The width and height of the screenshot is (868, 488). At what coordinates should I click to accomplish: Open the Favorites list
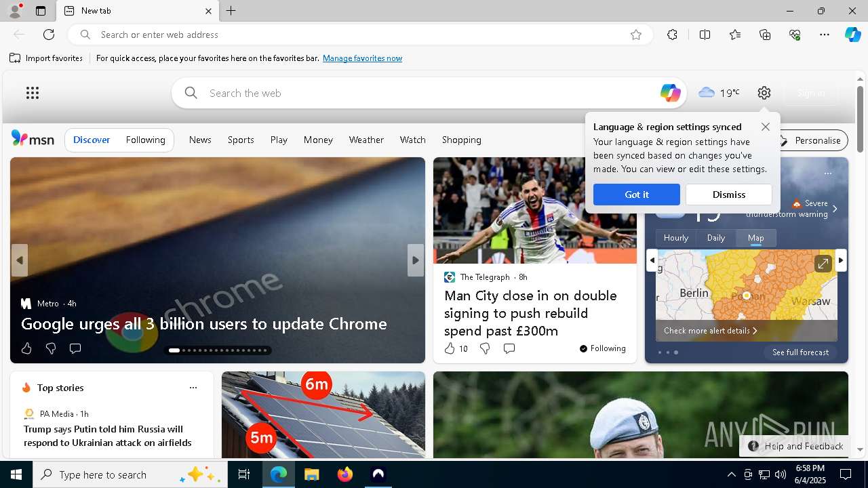(x=735, y=35)
